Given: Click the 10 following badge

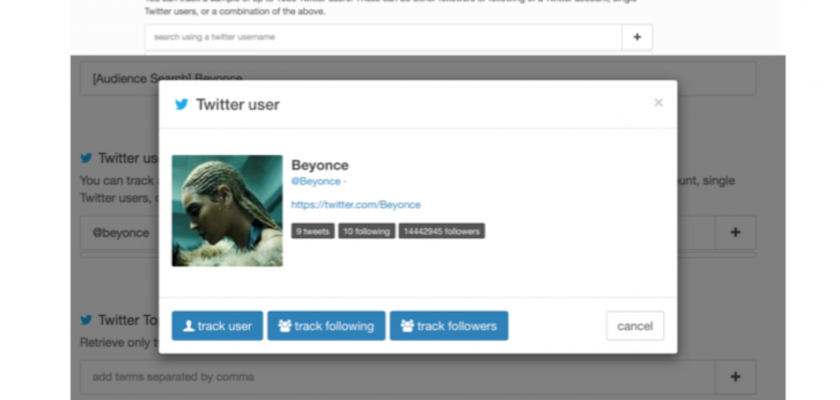Looking at the screenshot, I should [x=366, y=231].
